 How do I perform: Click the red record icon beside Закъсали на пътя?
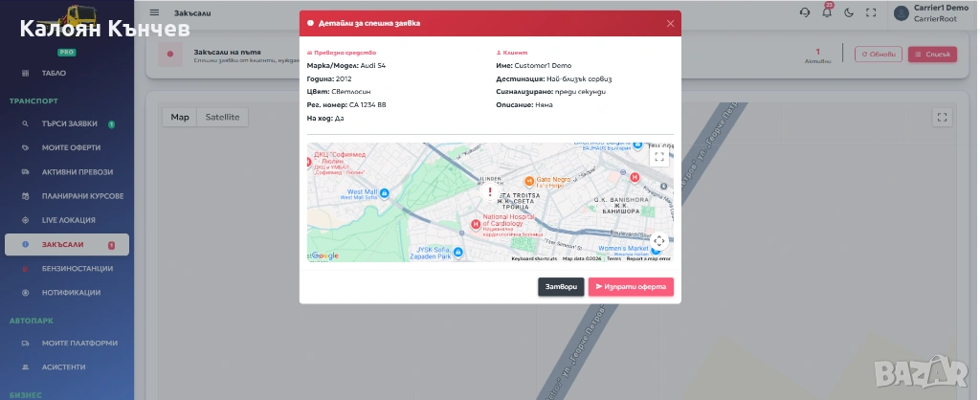[170, 55]
